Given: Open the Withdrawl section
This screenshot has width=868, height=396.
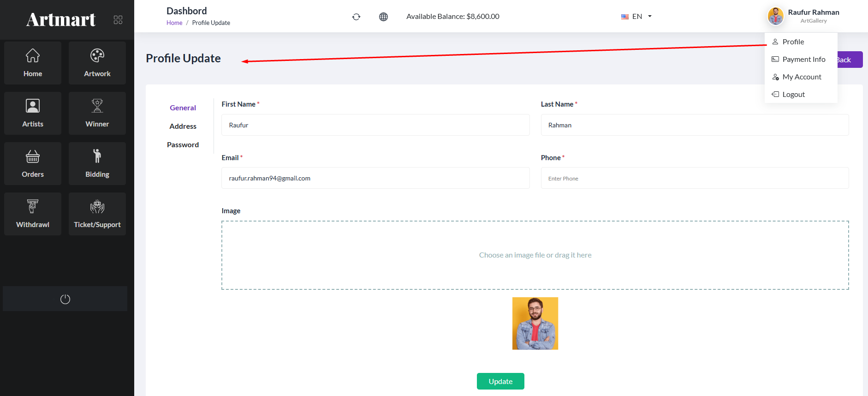Looking at the screenshot, I should pyautogui.click(x=33, y=214).
